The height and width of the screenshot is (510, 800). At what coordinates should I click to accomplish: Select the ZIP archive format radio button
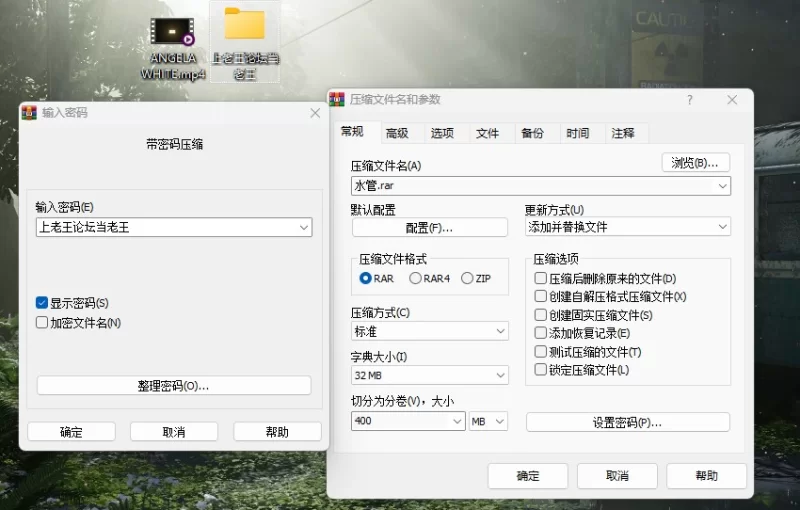click(467, 279)
